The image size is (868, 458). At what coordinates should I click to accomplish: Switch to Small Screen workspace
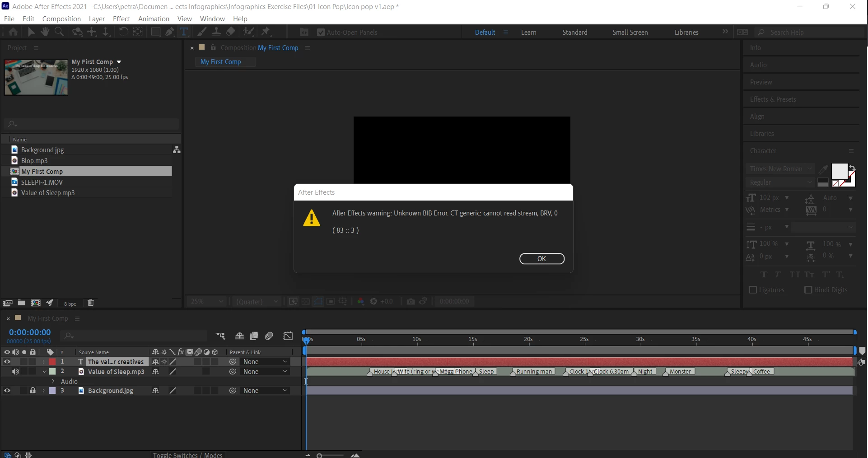[630, 33]
